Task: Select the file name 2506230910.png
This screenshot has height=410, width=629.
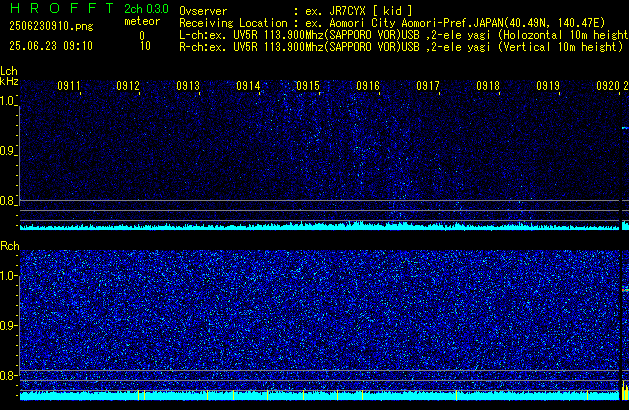Action: click(51, 26)
